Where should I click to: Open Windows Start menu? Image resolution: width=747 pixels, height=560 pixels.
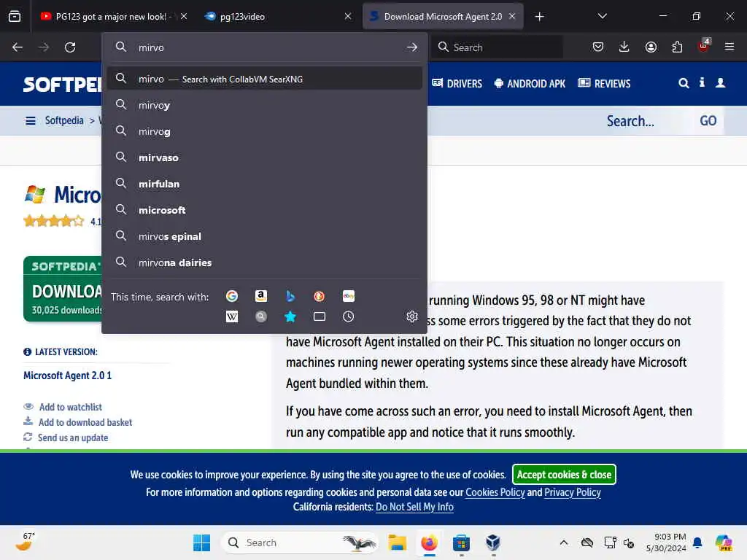tap(201, 542)
